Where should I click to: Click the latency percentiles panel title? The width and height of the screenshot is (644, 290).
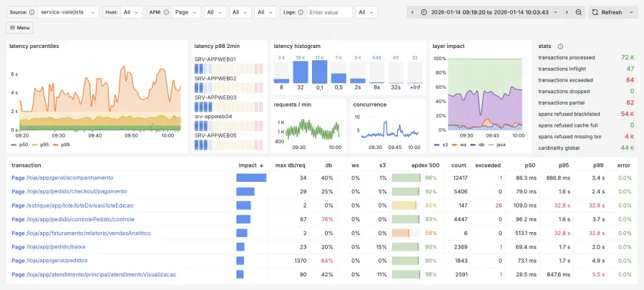point(34,47)
